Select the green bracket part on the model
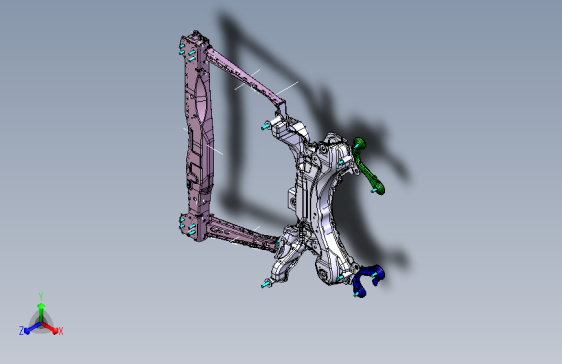This screenshot has height=364, width=562. coord(367,167)
